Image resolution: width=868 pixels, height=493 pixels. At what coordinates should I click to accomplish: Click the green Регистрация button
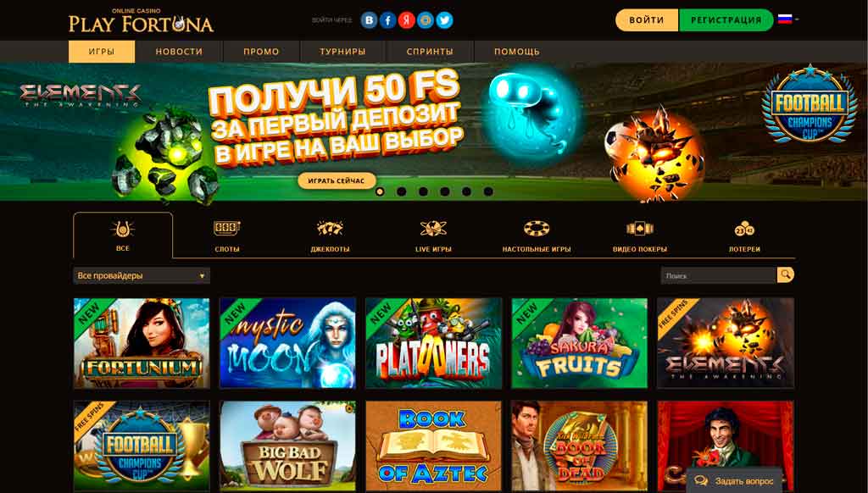[726, 20]
